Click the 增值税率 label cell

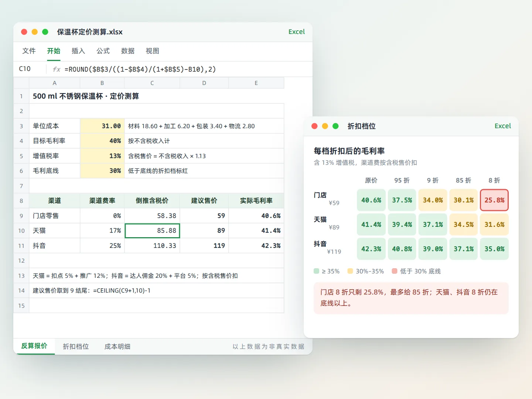(x=54, y=156)
